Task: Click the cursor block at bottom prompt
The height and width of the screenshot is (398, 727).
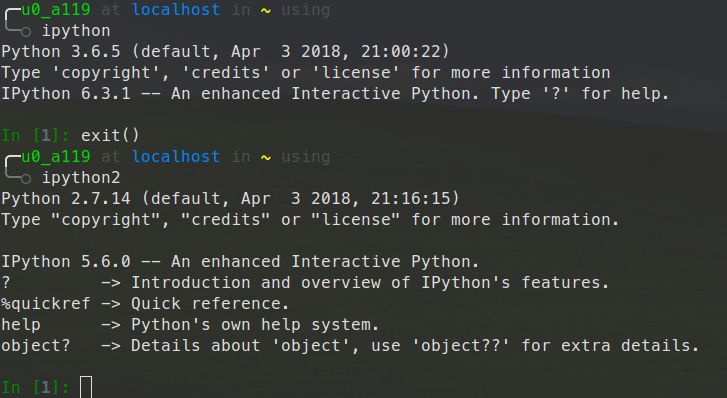Action: [x=86, y=387]
